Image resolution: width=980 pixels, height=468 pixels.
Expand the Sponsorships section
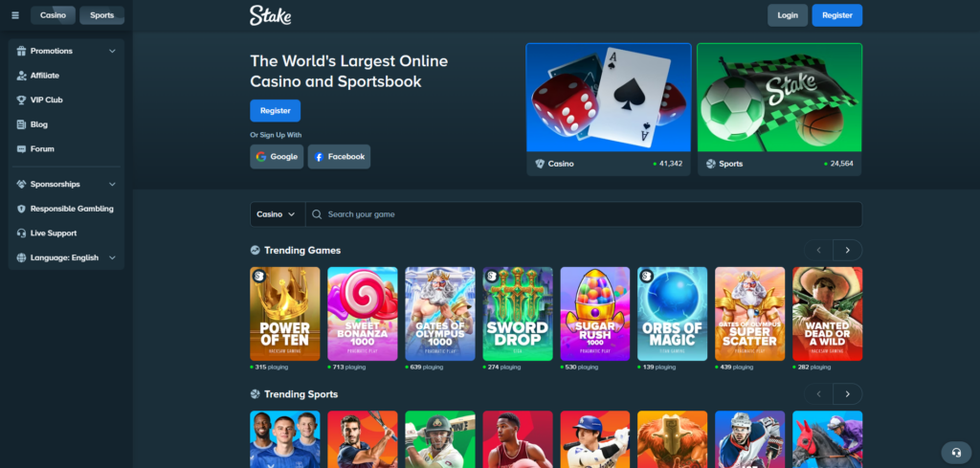pyautogui.click(x=66, y=185)
